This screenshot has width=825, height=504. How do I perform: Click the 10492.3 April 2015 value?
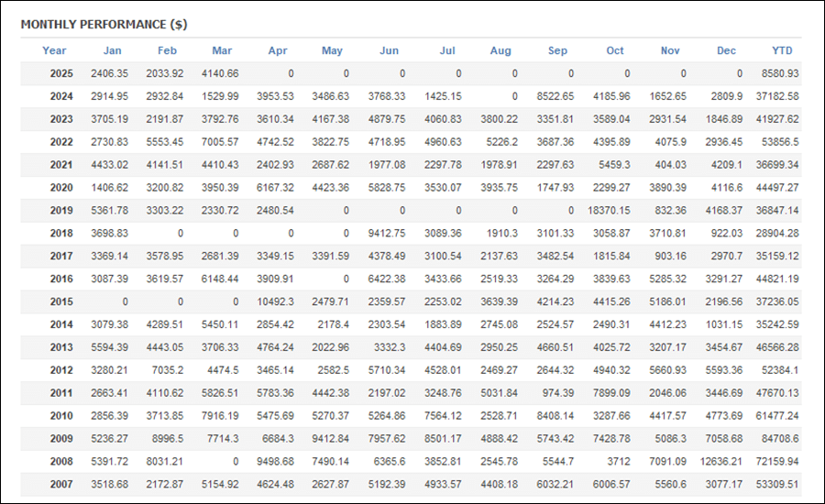click(275, 301)
